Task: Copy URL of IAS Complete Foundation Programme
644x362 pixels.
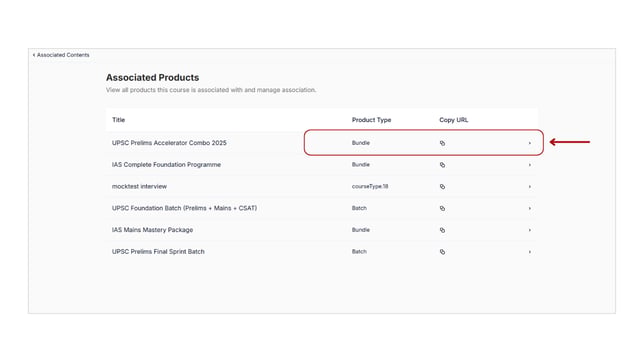Action: (442, 165)
